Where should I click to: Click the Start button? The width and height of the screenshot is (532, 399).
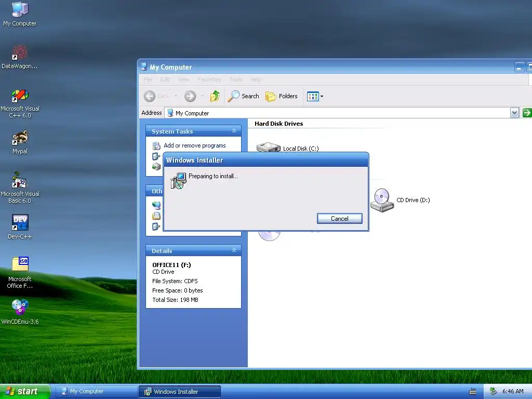(25, 391)
